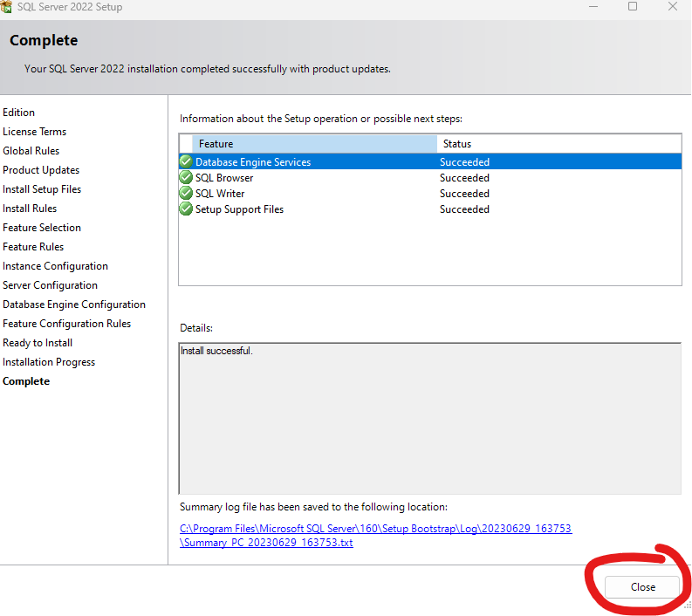Click the Installation Progress step
The width and height of the screenshot is (692, 616).
coord(49,362)
